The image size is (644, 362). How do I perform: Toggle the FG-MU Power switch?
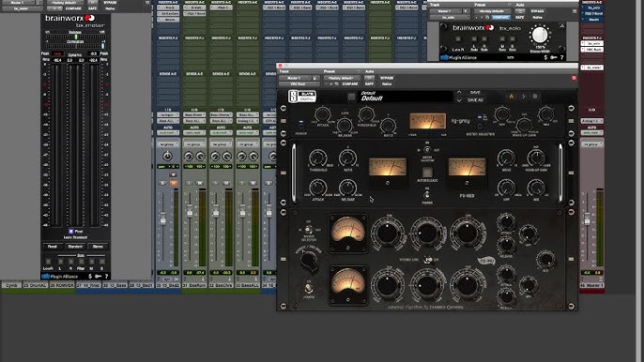point(309,288)
